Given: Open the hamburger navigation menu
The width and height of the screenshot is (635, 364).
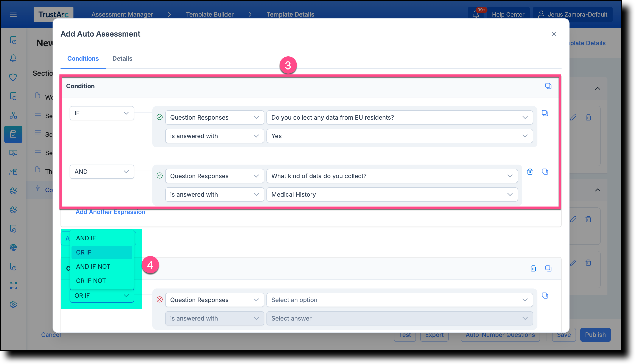Looking at the screenshot, I should point(13,14).
